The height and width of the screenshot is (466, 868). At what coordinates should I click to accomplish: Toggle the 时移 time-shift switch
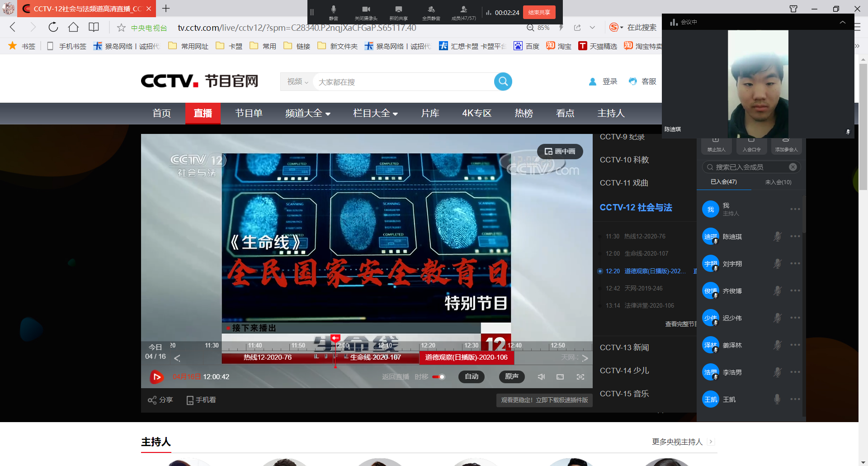pos(439,377)
